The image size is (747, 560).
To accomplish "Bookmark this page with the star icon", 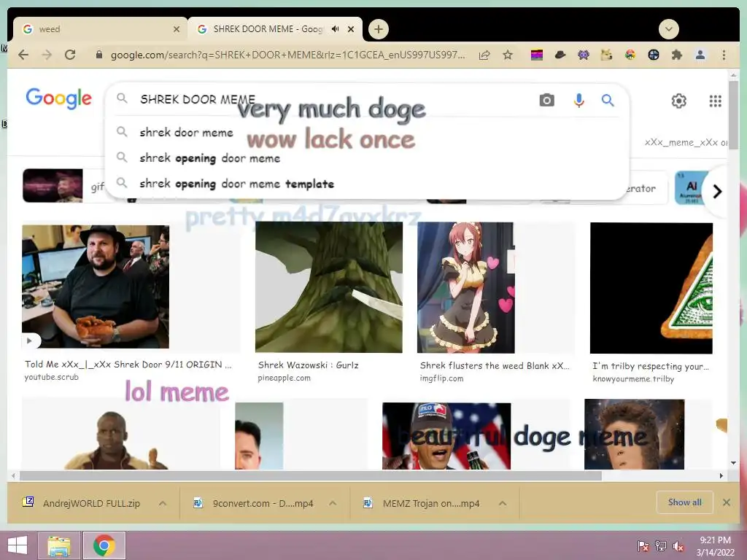I will point(508,55).
